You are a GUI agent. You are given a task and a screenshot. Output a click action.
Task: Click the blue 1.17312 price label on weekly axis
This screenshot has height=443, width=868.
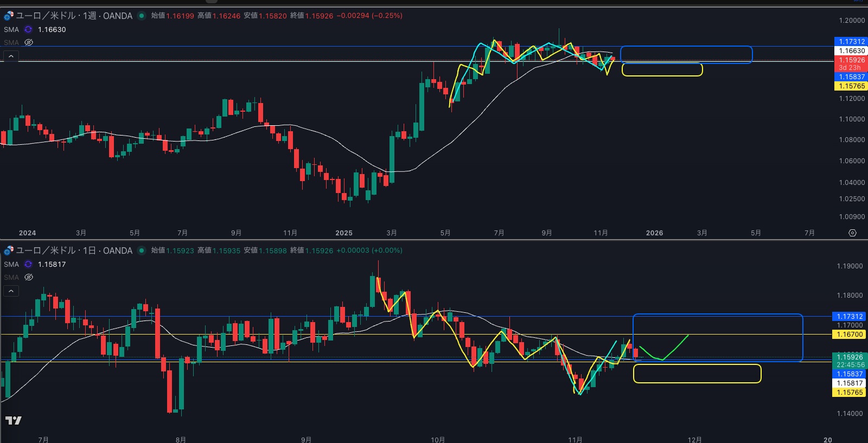pyautogui.click(x=851, y=42)
